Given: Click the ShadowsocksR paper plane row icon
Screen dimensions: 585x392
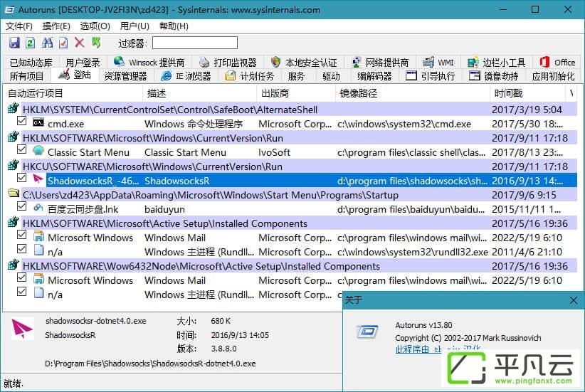Looking at the screenshot, I should [38, 179].
